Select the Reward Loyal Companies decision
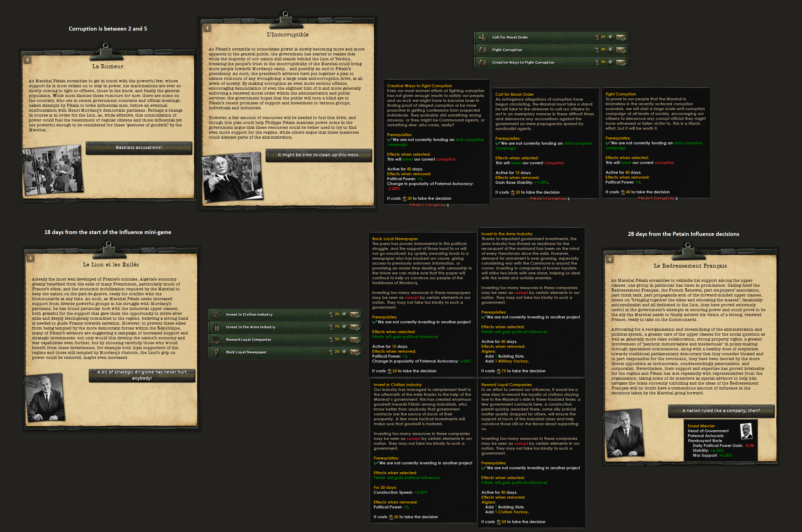Image resolution: width=802 pixels, height=532 pixels. pos(248,340)
